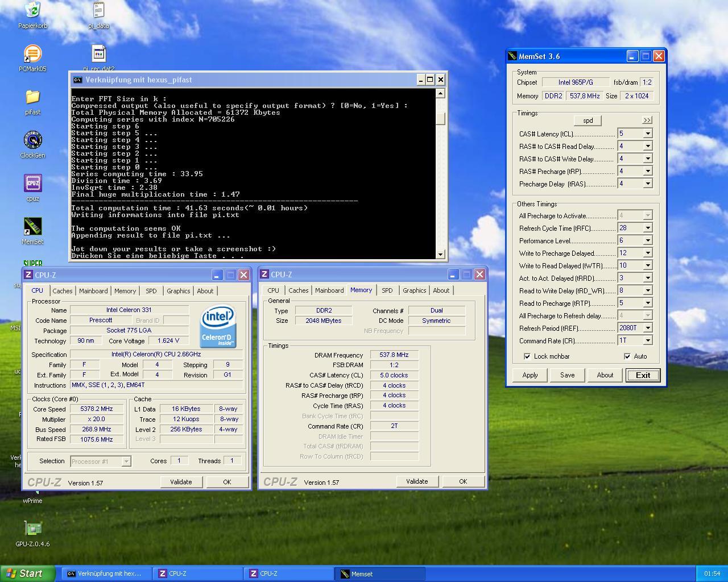The image size is (728, 582).
Task: Click OK in the left CPU-Z window
Action: click(x=227, y=482)
